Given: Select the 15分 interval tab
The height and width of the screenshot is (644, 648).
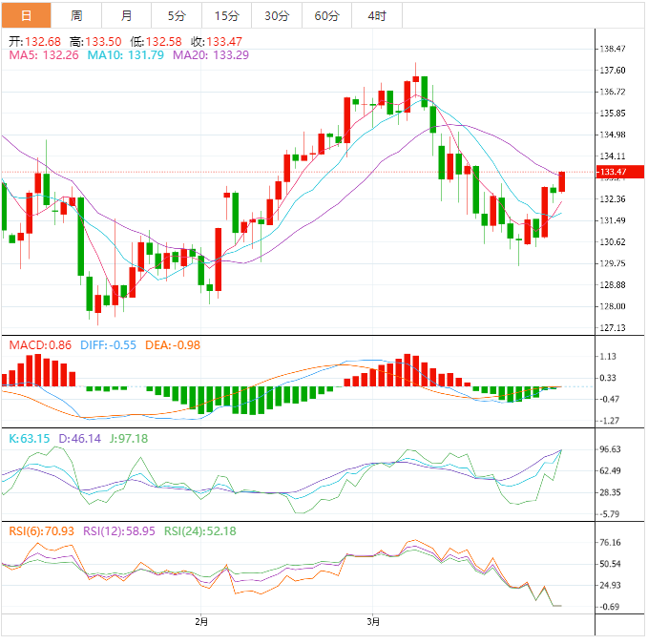Looking at the screenshot, I should click(x=226, y=15).
